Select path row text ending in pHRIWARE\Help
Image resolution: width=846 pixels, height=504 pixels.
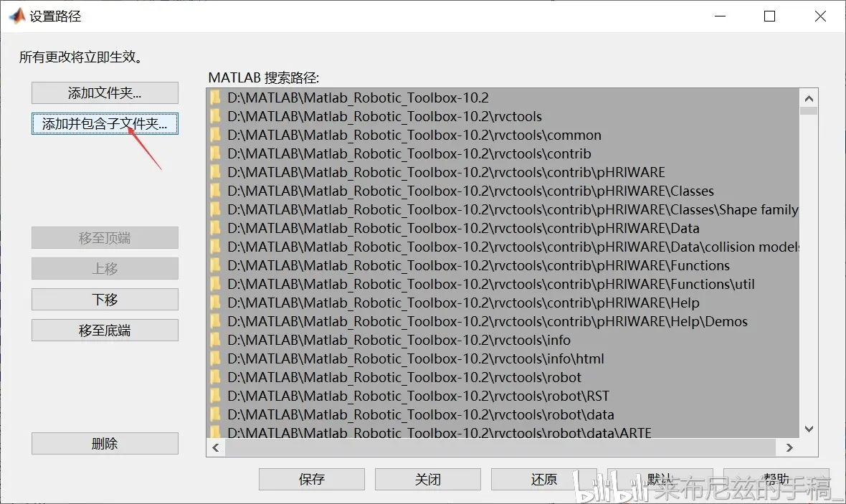click(x=463, y=302)
